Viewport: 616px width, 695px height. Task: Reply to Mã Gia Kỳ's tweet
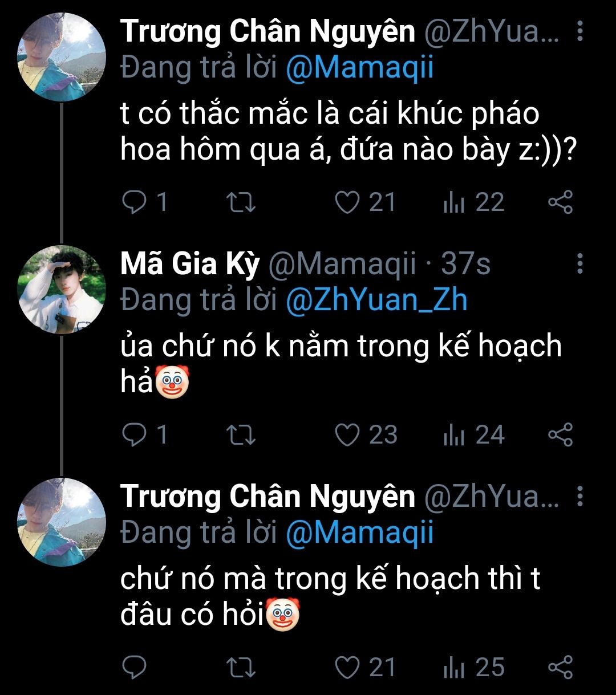(x=135, y=435)
